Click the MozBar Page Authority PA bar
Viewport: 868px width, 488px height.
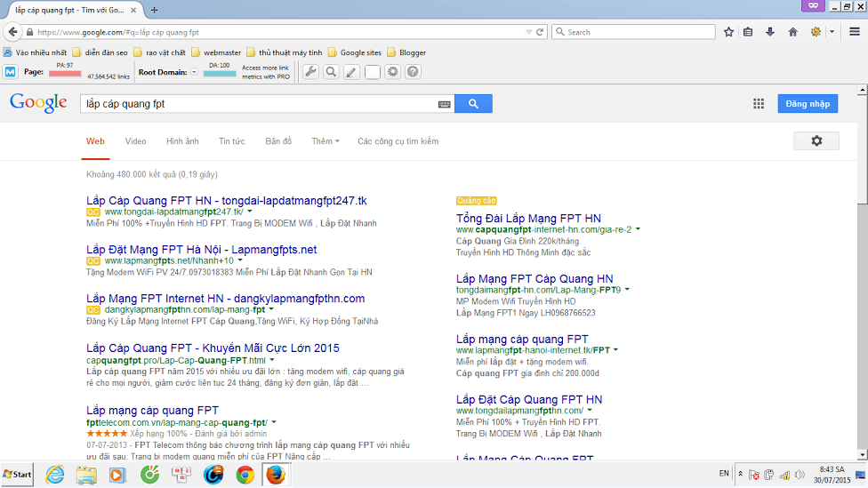point(65,74)
